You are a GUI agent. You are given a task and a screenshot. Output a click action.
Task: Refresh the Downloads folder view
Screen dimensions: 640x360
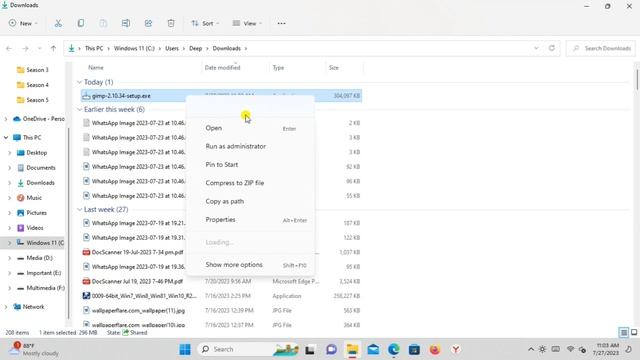pos(551,48)
